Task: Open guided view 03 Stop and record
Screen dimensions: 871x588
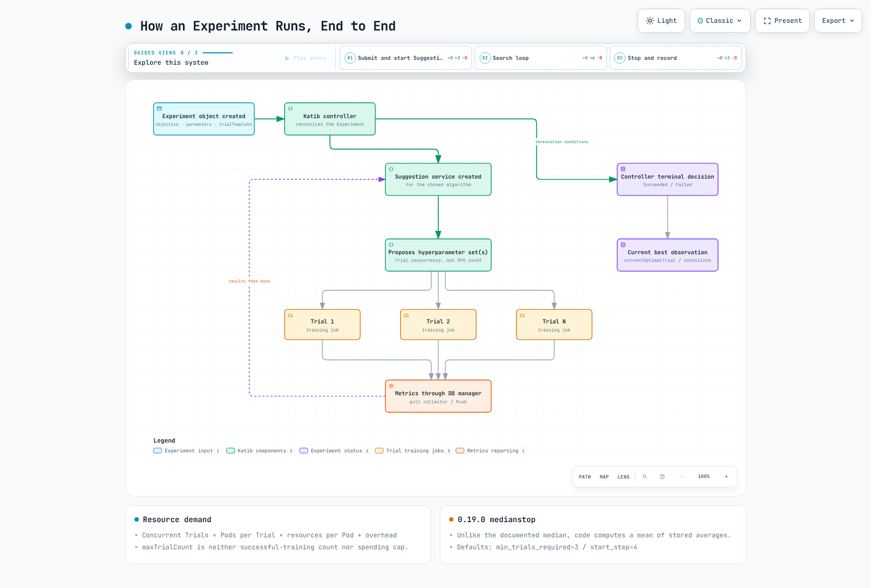Action: (676, 58)
